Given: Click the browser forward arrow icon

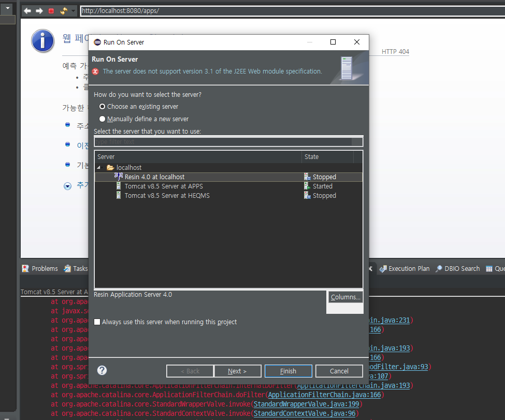Looking at the screenshot, I should click(39, 10).
